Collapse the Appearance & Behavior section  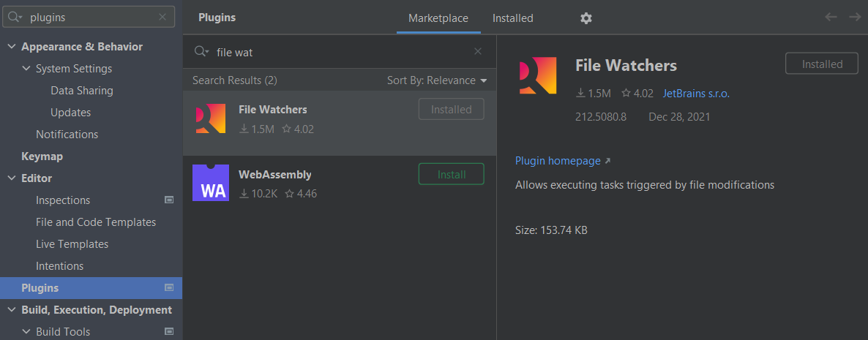[x=11, y=47]
